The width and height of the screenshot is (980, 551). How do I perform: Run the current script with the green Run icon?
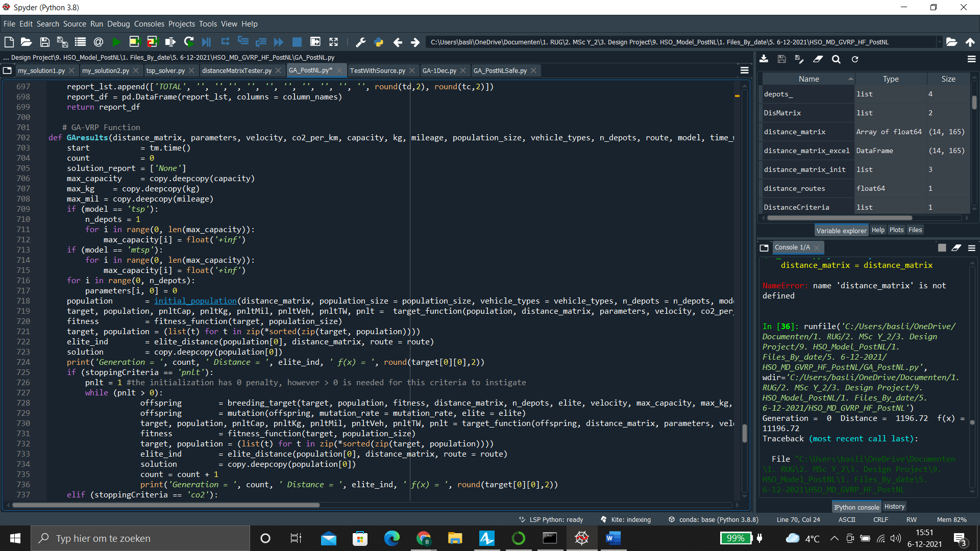[x=116, y=42]
